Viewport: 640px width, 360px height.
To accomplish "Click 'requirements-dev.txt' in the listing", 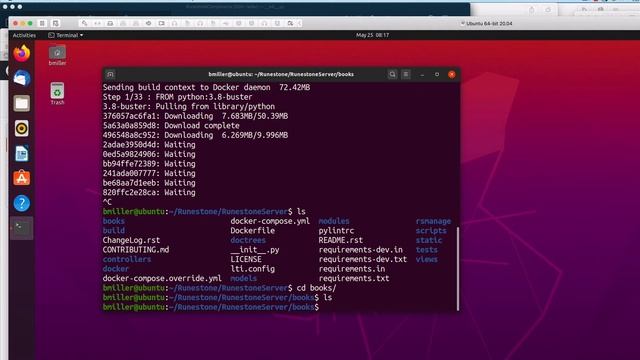I will click(362, 259).
